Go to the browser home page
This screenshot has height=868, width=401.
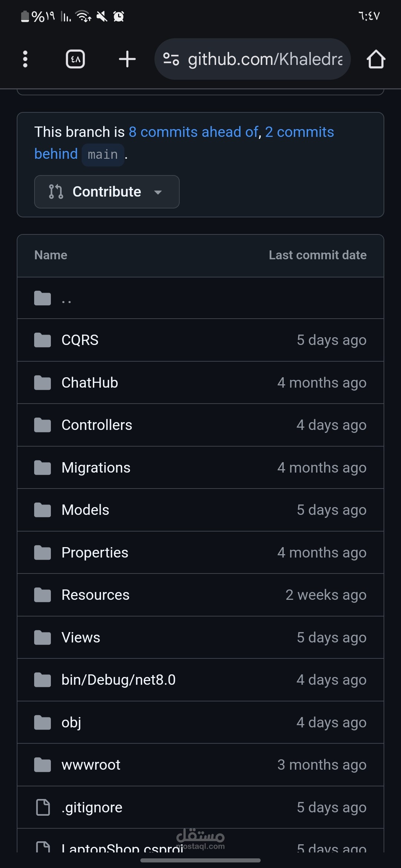pos(376,59)
